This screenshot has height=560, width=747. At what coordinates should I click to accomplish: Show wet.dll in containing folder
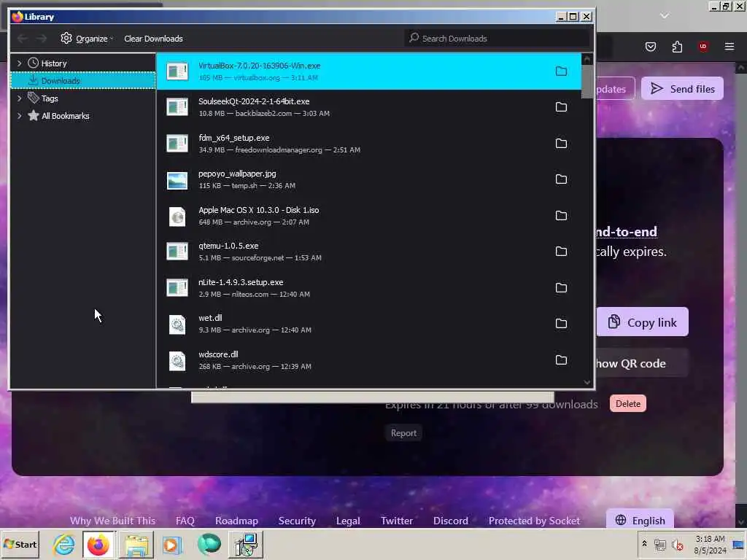click(561, 323)
